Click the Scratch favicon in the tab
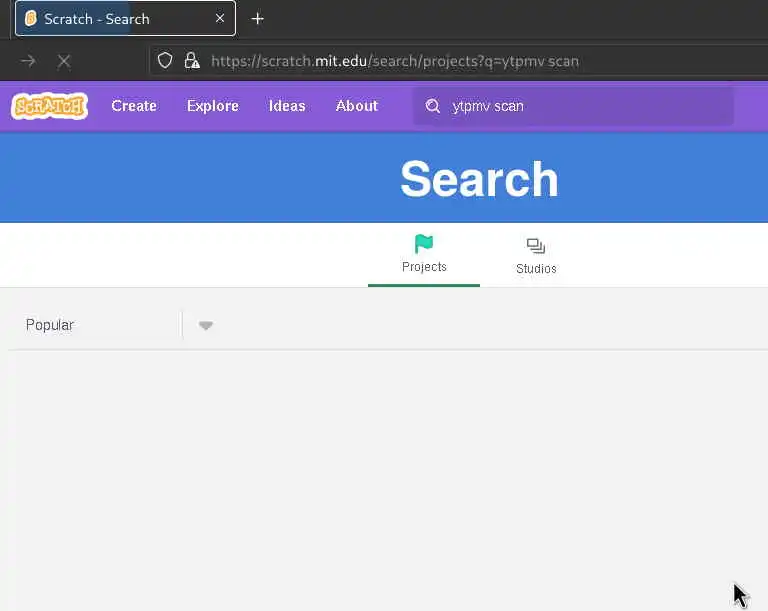768x611 pixels. (x=31, y=19)
